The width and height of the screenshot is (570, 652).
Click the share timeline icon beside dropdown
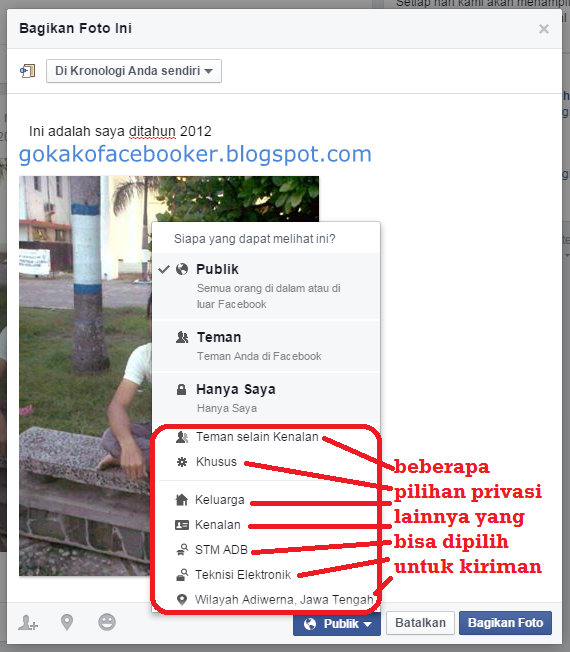(x=28, y=71)
